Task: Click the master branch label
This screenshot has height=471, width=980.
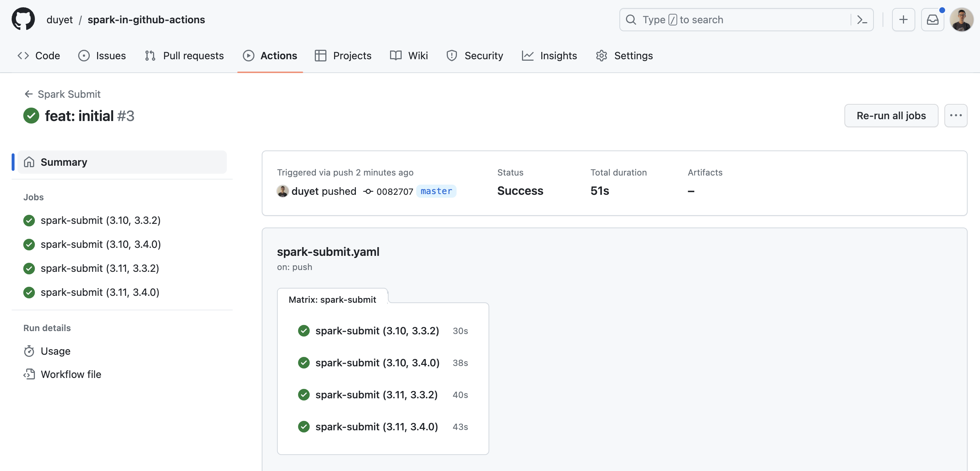Action: [x=436, y=192]
